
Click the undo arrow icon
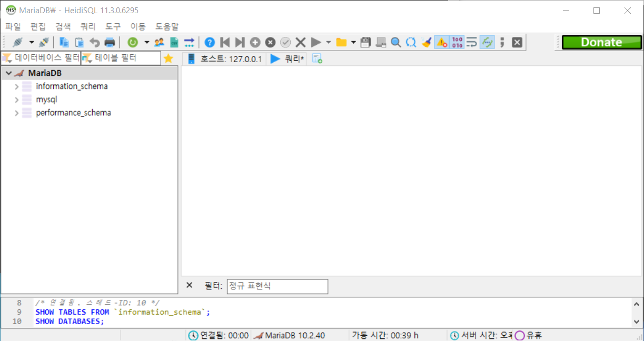click(x=95, y=42)
